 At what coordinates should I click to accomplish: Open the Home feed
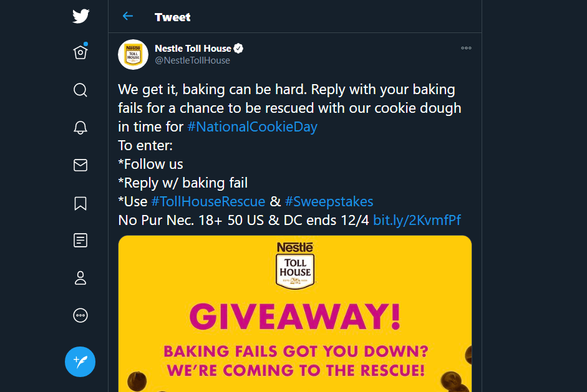tap(80, 52)
